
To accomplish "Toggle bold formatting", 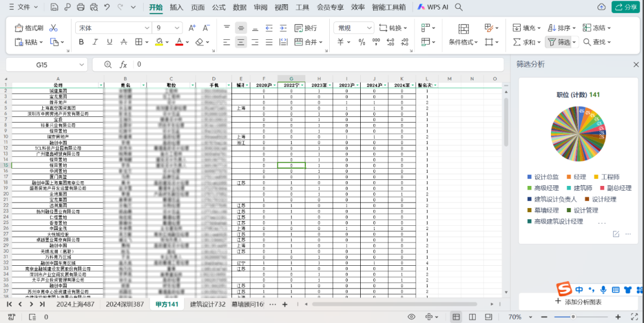I will pyautogui.click(x=81, y=42).
